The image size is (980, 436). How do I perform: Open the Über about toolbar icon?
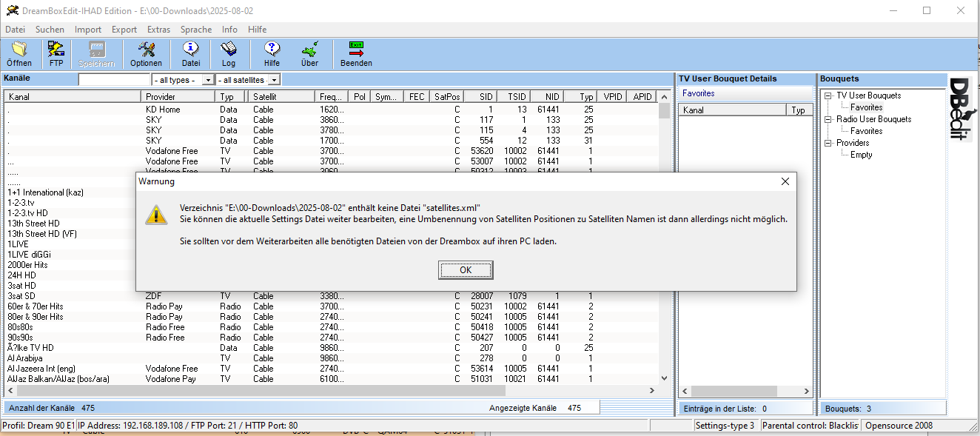(309, 54)
